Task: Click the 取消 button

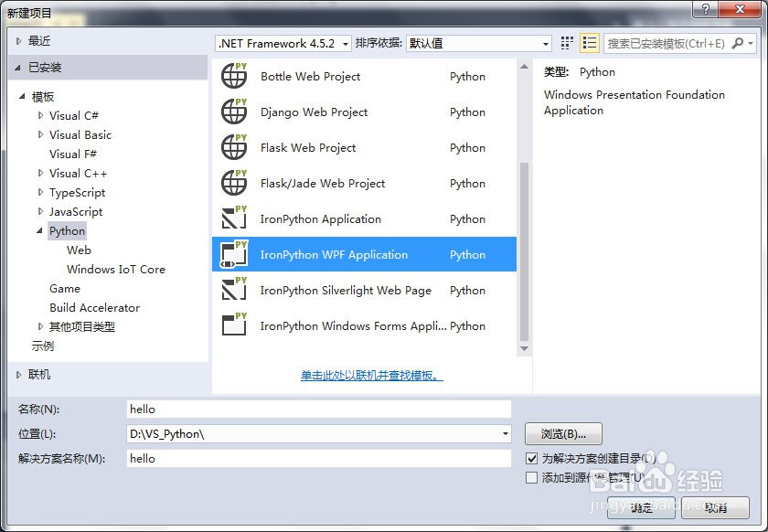Action: click(716, 507)
